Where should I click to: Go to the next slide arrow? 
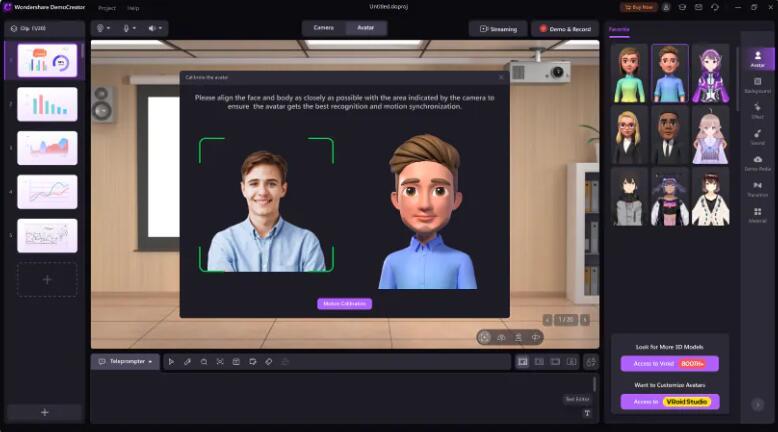click(x=585, y=320)
